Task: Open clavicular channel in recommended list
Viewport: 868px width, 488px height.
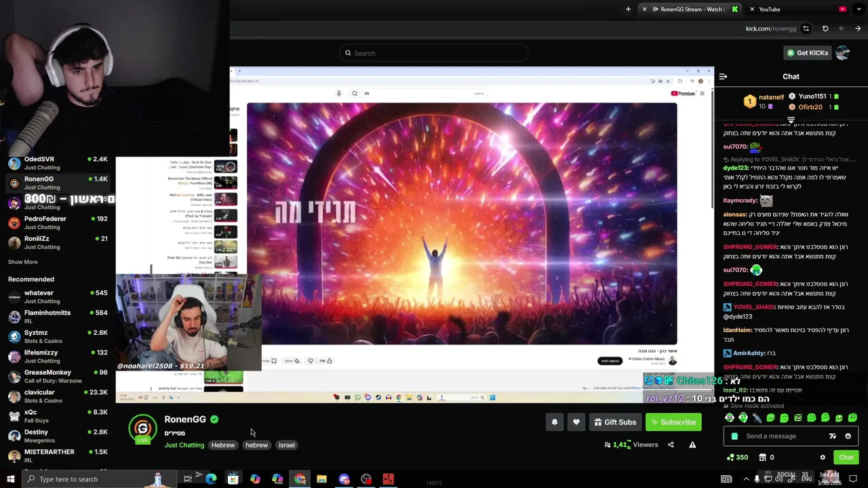Action: (x=58, y=396)
